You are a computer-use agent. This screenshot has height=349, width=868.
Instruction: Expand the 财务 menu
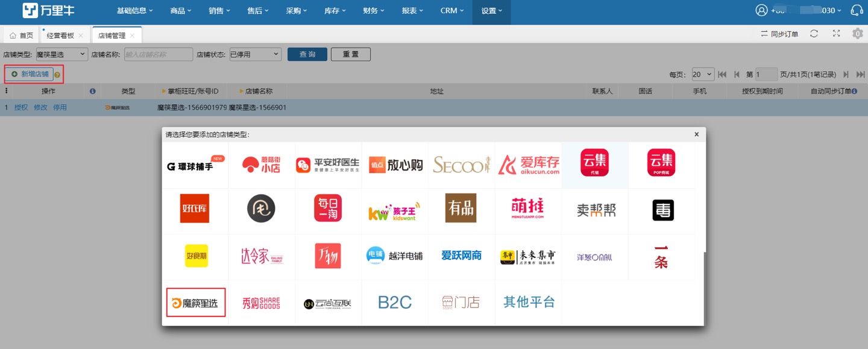[x=374, y=11]
